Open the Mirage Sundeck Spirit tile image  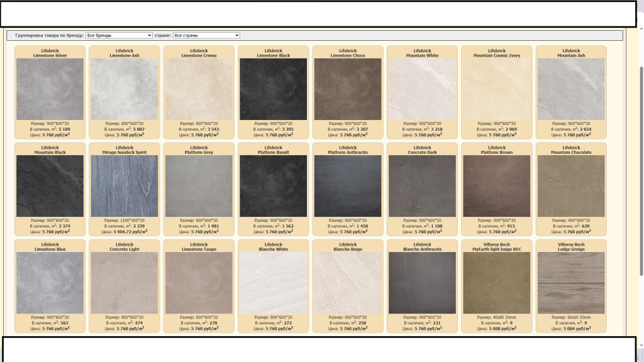[x=125, y=186]
